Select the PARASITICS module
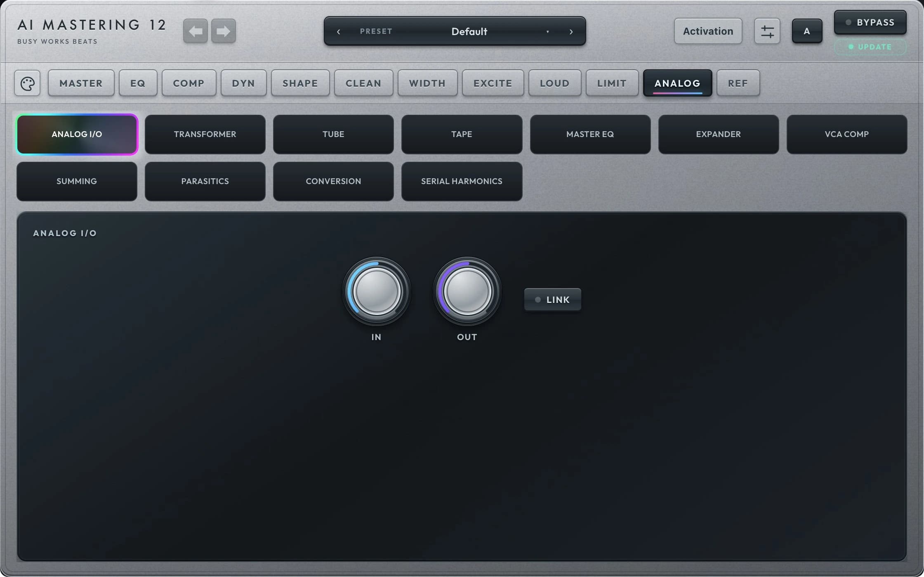 [x=205, y=182]
